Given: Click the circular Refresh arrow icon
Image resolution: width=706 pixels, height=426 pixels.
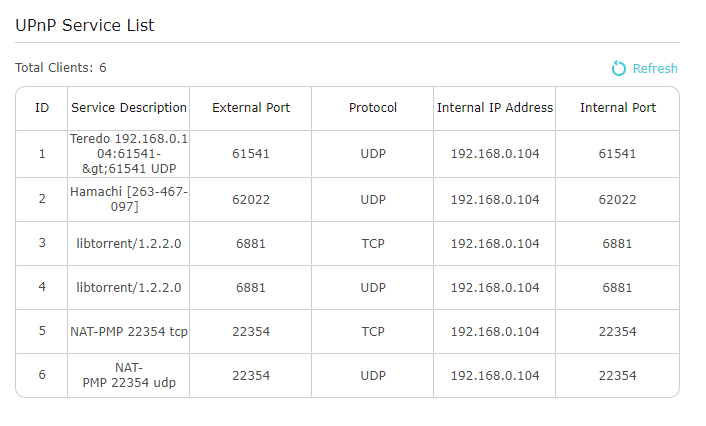Looking at the screenshot, I should [x=619, y=68].
